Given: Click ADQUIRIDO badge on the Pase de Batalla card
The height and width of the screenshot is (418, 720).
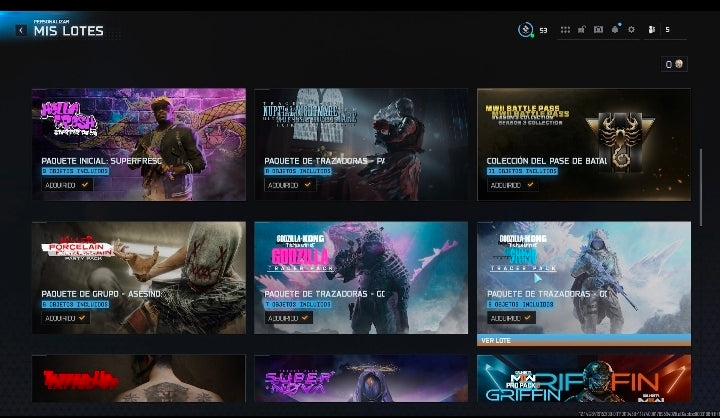Looking at the screenshot, I should [512, 185].
